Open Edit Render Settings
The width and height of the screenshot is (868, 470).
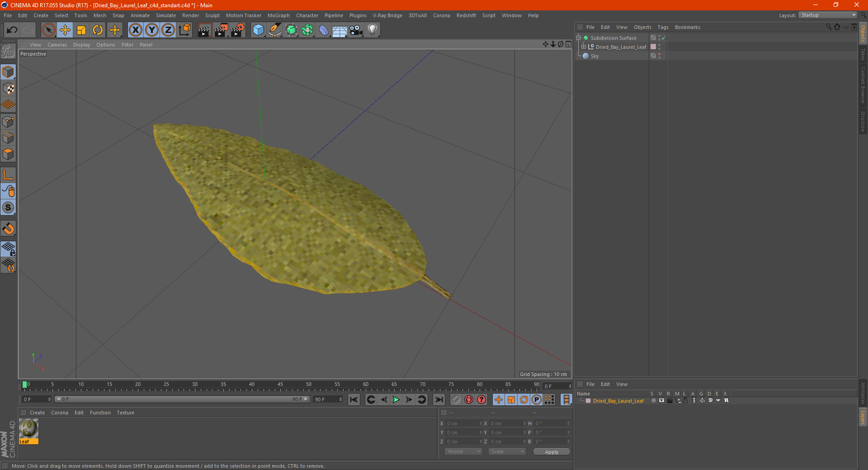[238, 30]
